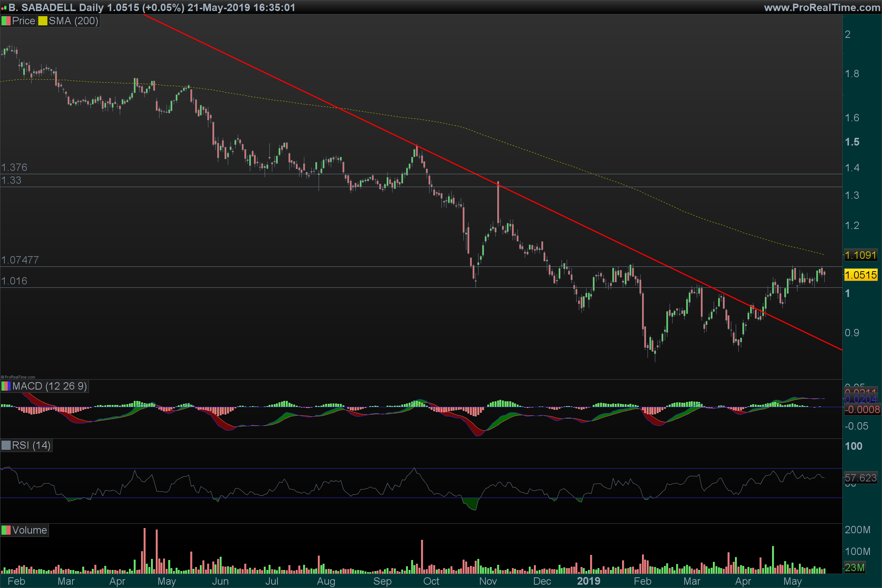Click the 57.623 RSI value tag
This screenshot has height=588, width=882.
tap(860, 478)
